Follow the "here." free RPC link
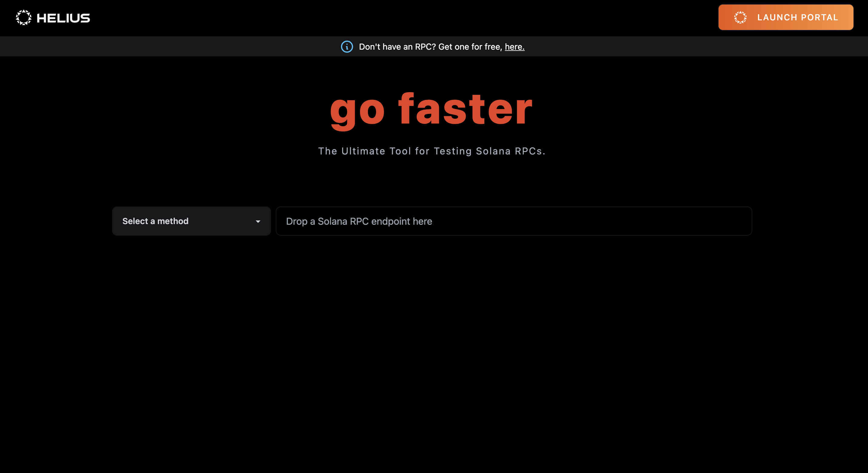Image resolution: width=868 pixels, height=473 pixels. tap(514, 47)
